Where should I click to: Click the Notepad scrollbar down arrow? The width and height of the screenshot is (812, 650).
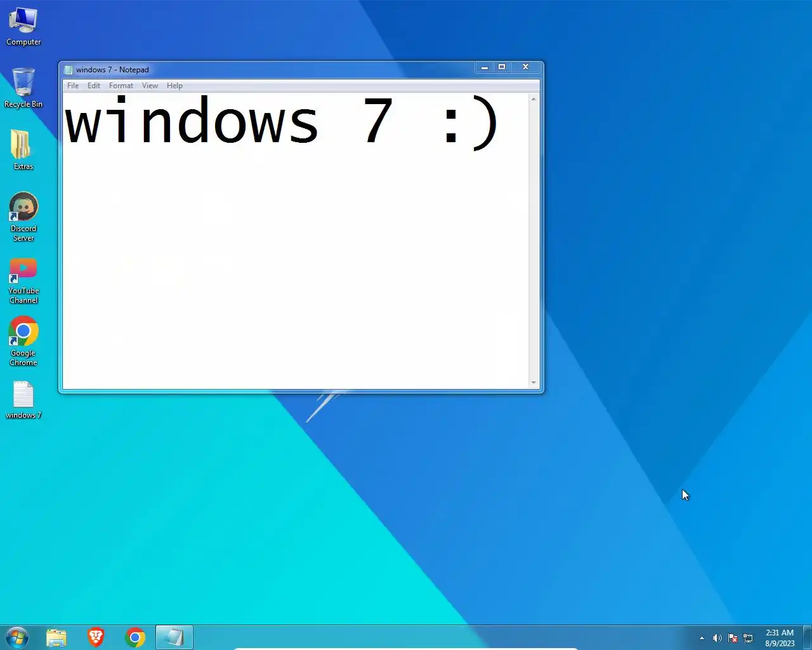coord(534,383)
